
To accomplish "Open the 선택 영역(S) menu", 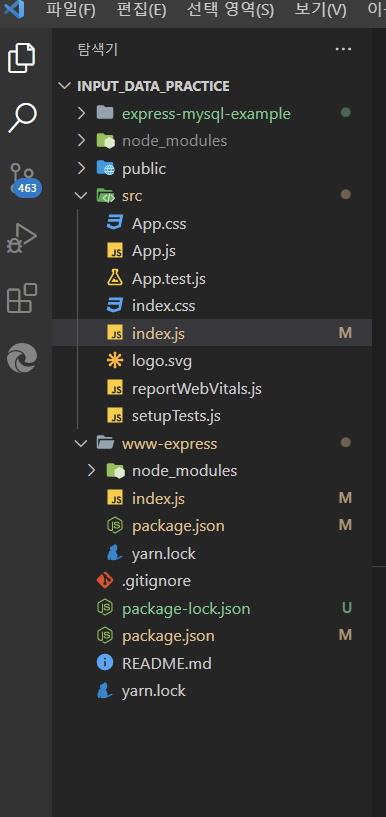I will (x=230, y=10).
